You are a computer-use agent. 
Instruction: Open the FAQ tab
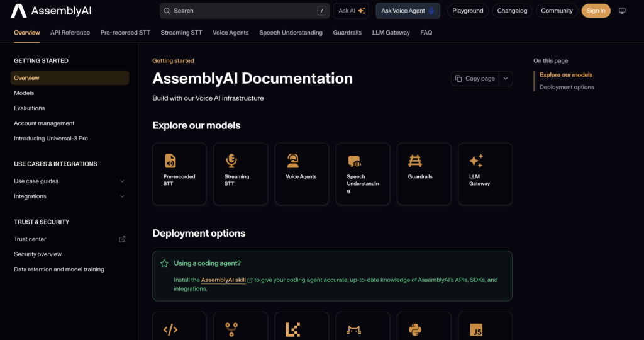point(426,33)
